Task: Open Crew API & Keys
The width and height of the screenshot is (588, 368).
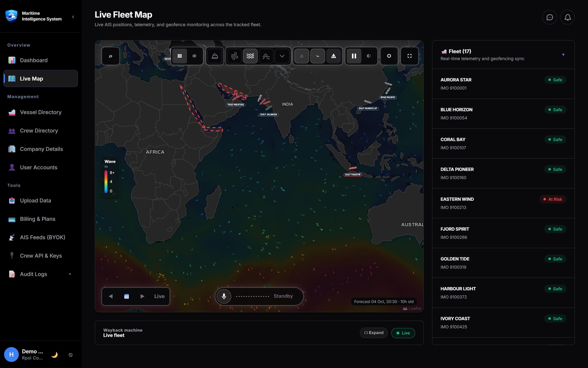Action: (x=41, y=256)
